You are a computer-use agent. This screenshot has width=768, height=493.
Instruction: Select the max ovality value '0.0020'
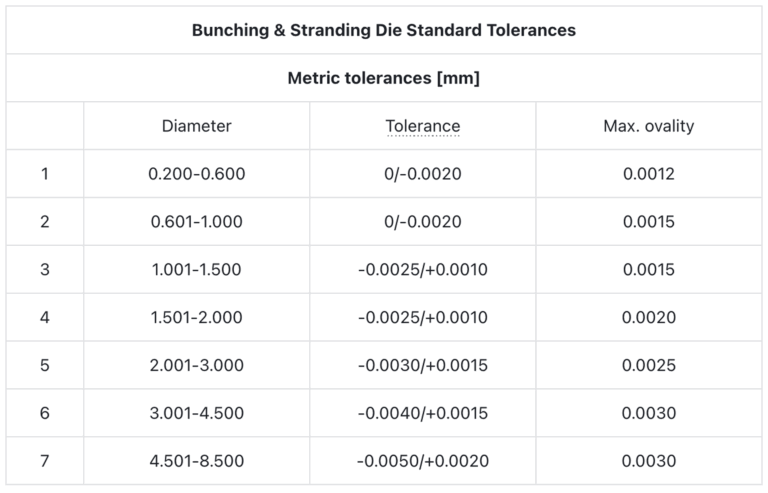tap(649, 318)
